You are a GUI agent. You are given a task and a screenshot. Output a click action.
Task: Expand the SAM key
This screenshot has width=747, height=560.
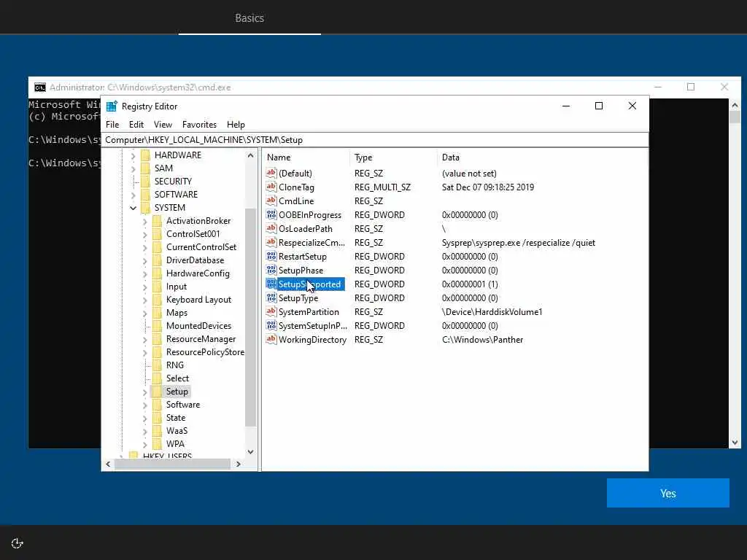click(133, 168)
